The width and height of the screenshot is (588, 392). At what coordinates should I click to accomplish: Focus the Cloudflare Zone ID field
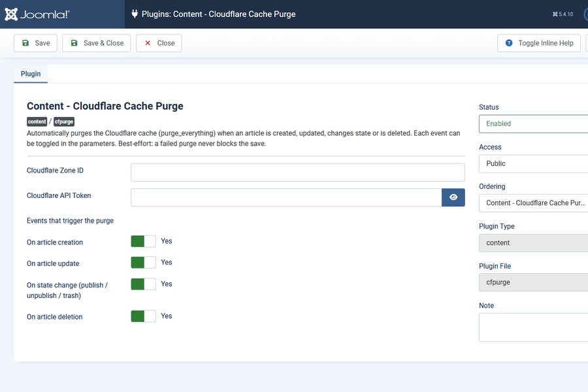[x=298, y=172]
